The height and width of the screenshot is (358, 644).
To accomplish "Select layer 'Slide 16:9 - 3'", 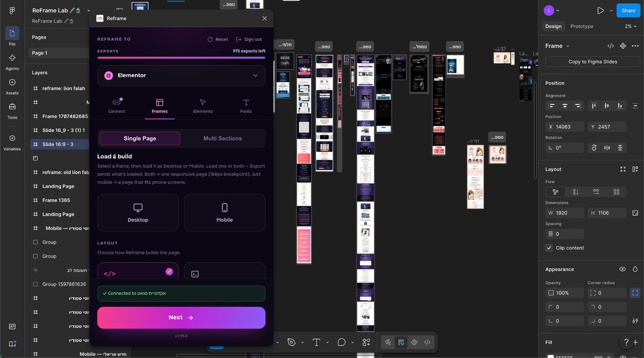I will click(x=60, y=144).
